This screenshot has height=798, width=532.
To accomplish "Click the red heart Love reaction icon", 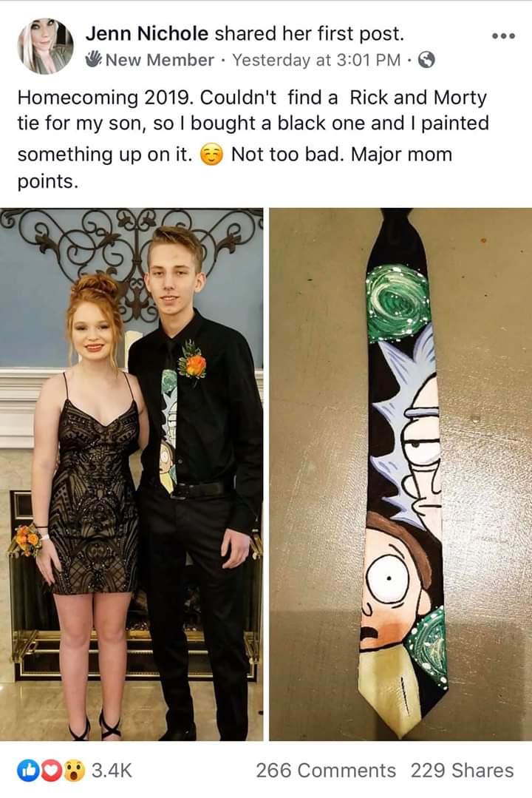I will coord(50,771).
